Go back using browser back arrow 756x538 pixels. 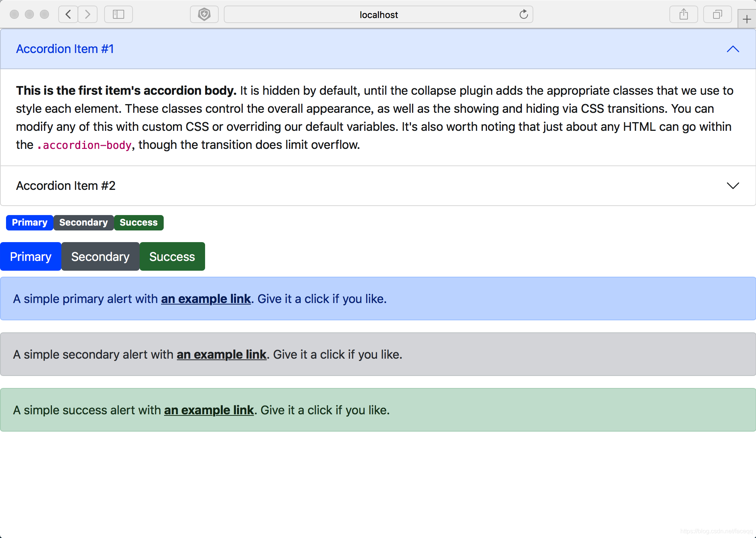click(68, 14)
